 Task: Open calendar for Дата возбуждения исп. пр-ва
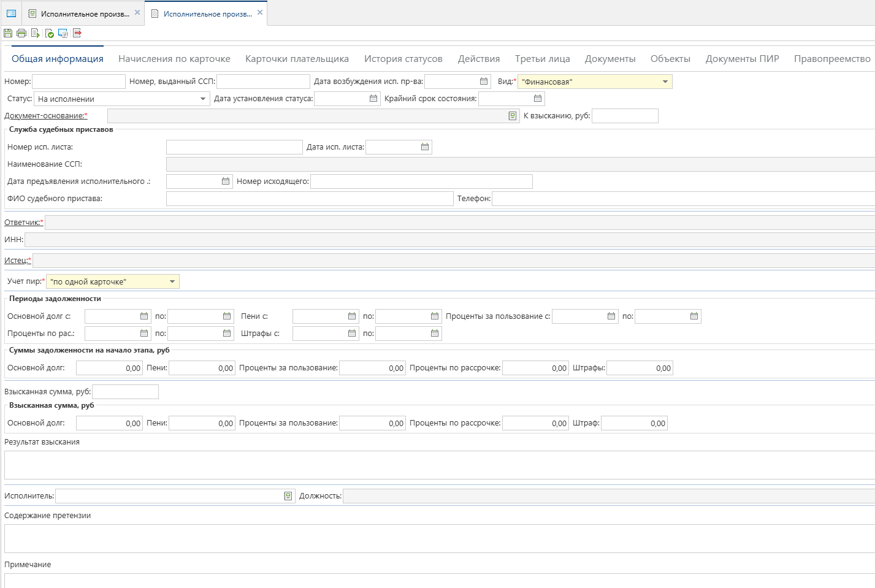484,82
